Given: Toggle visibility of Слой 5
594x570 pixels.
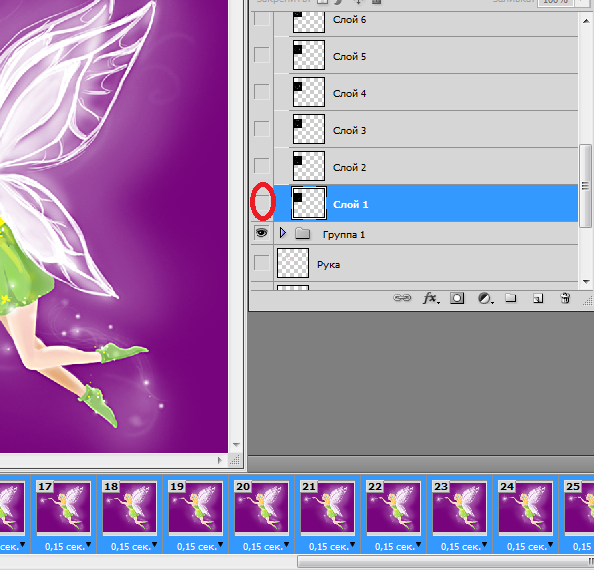Looking at the screenshot, I should coord(261,55).
